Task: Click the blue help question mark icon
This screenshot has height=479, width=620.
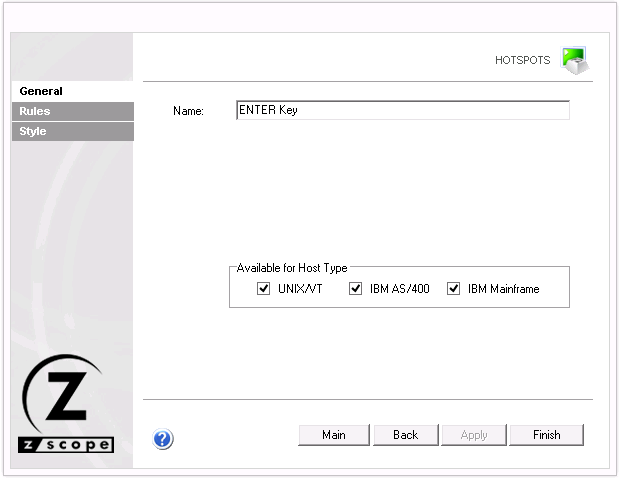Action: 163,439
